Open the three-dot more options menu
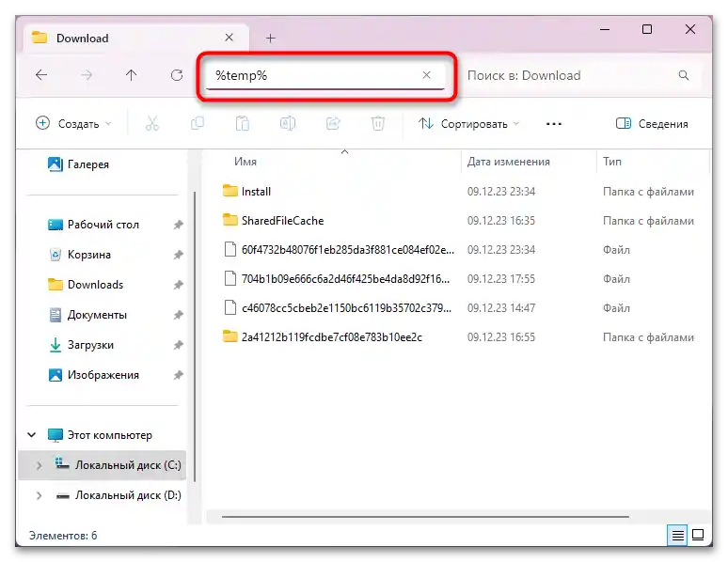The image size is (728, 562). [554, 124]
